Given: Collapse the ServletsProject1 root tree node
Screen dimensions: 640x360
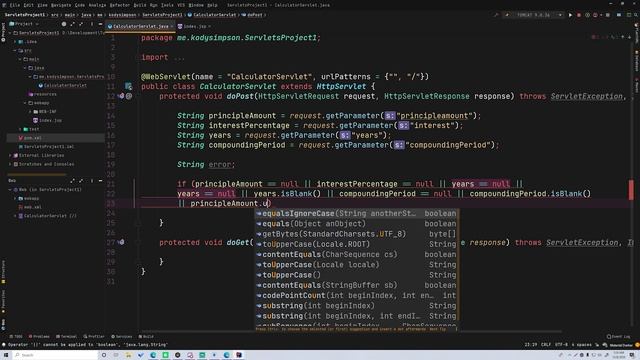Looking at the screenshot, I should click(11, 33).
